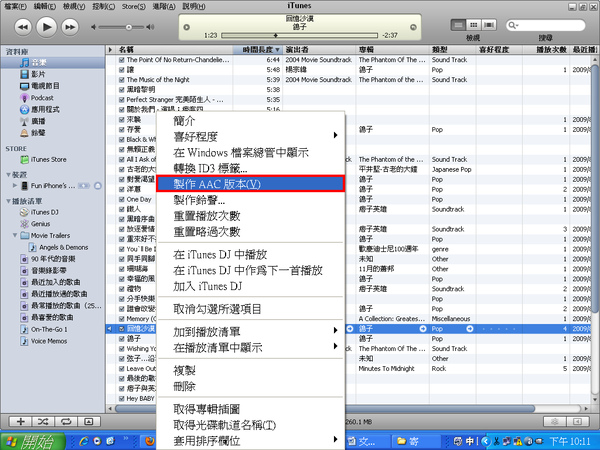Uncheck The Point Of No Return song checkbox
The height and width of the screenshot is (450, 600).
[121, 60]
